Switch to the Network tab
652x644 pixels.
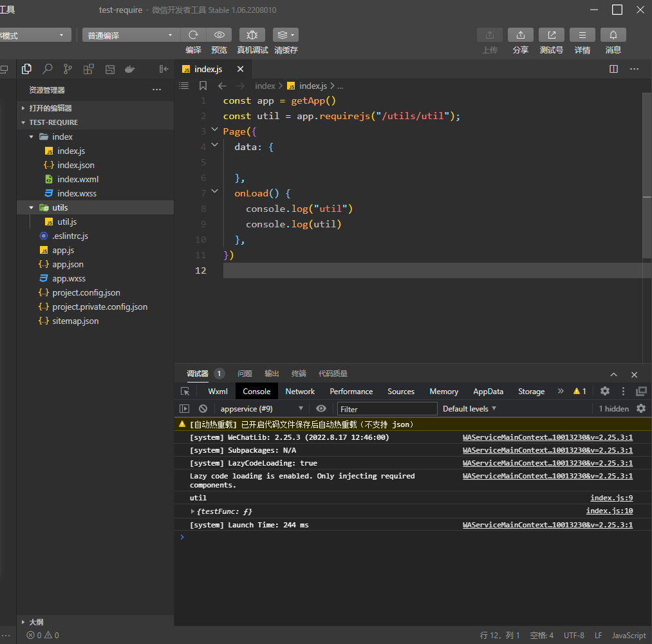click(300, 392)
